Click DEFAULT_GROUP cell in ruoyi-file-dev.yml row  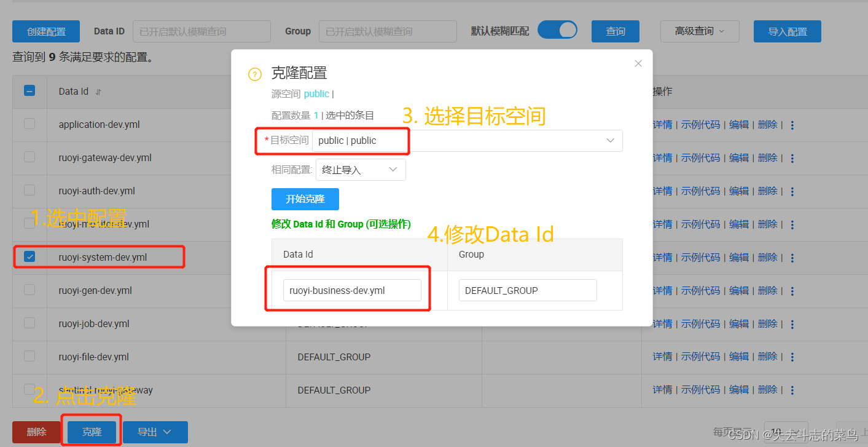coord(334,357)
